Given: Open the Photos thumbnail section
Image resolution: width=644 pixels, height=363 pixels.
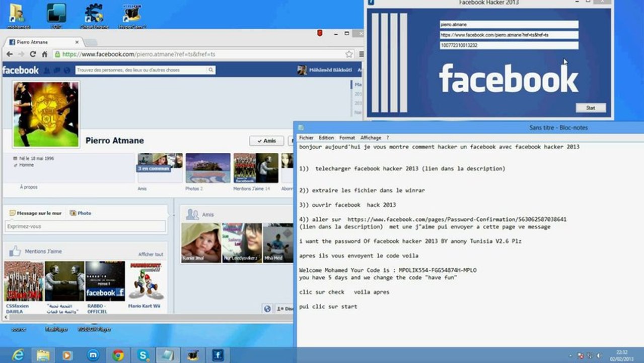Looking at the screenshot, I should tap(208, 168).
